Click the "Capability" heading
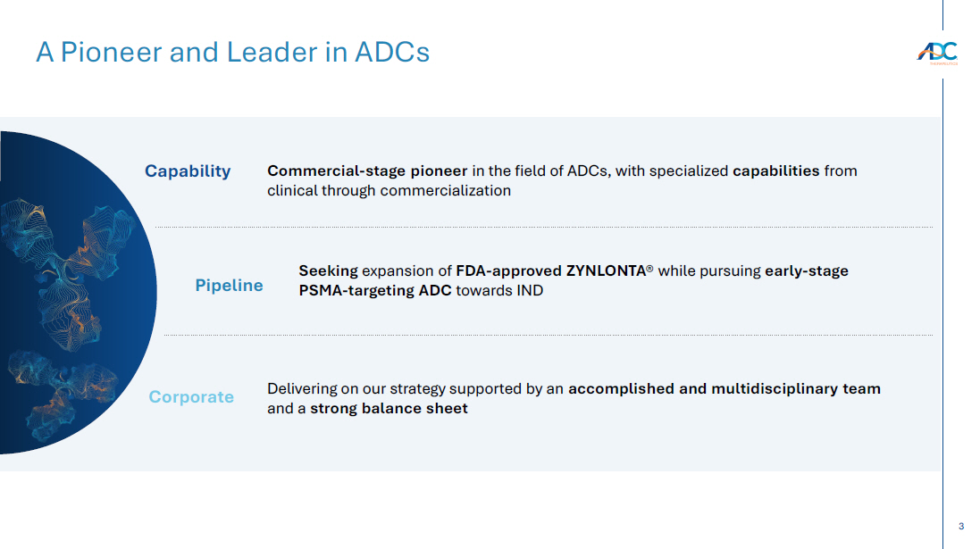This screenshot has width=980, height=549. 188,171
